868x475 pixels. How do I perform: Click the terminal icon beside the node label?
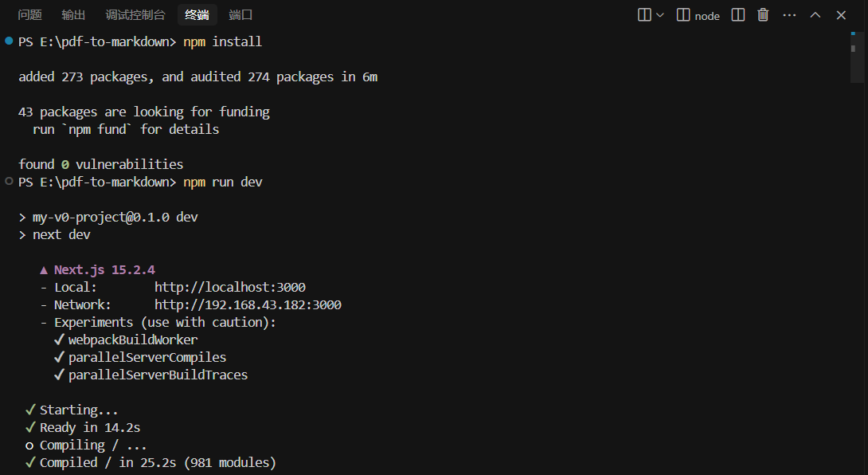point(683,15)
